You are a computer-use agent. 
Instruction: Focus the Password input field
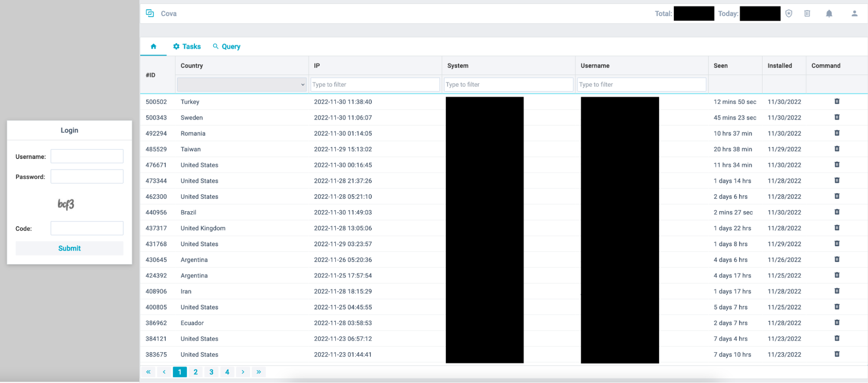(87, 177)
